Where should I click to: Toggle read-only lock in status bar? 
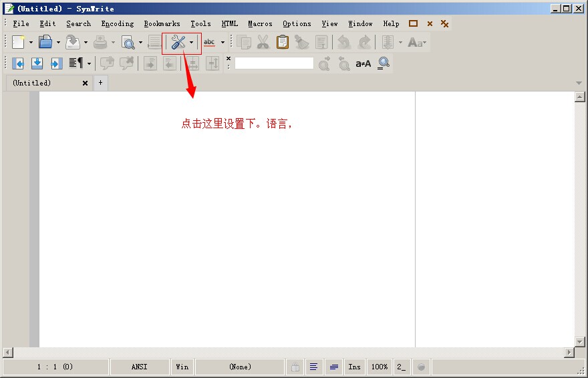click(295, 367)
